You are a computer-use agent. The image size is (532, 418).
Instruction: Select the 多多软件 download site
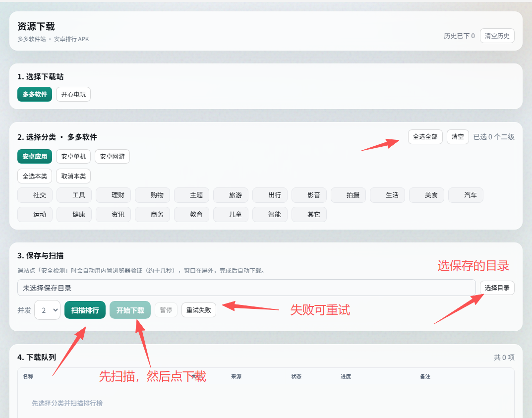pos(35,94)
